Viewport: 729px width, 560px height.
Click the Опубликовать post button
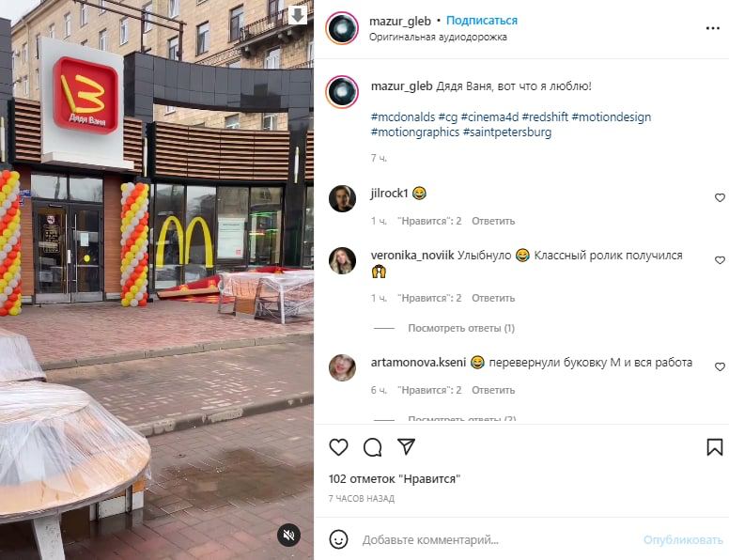pyautogui.click(x=683, y=540)
